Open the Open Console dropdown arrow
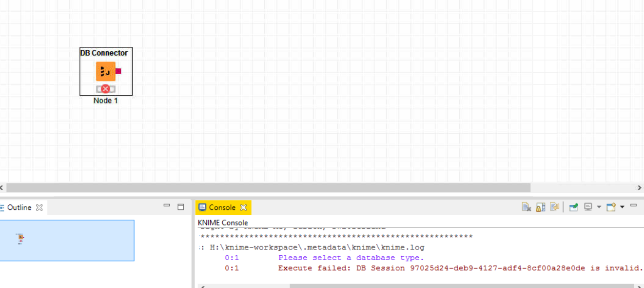 pyautogui.click(x=622, y=207)
